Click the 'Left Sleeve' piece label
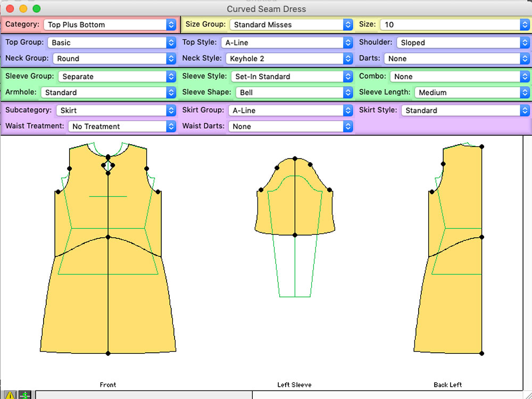This screenshot has width=532, height=399. pos(294,385)
